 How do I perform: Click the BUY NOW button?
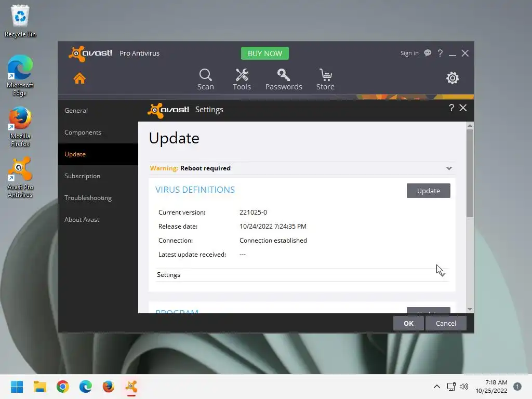(264, 54)
